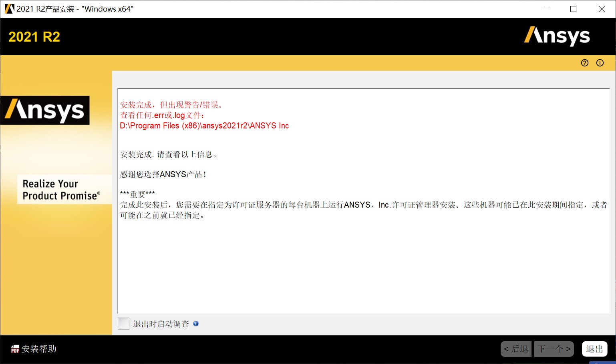Minimize the installer window

[546, 9]
